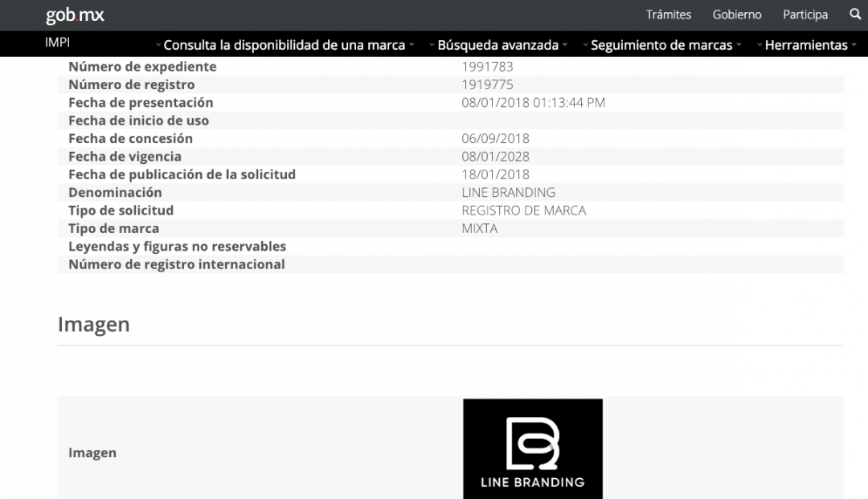Click the LINE BRANDING denominación value

[508, 192]
